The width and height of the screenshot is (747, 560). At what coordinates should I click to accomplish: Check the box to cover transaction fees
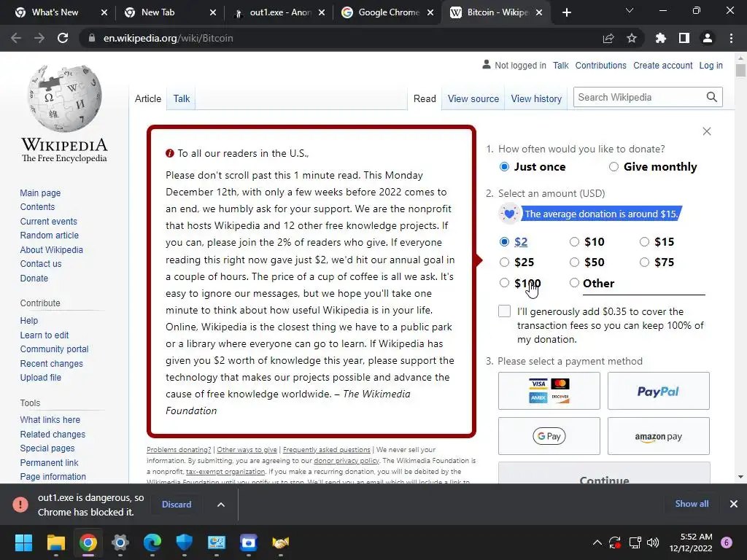(x=504, y=311)
